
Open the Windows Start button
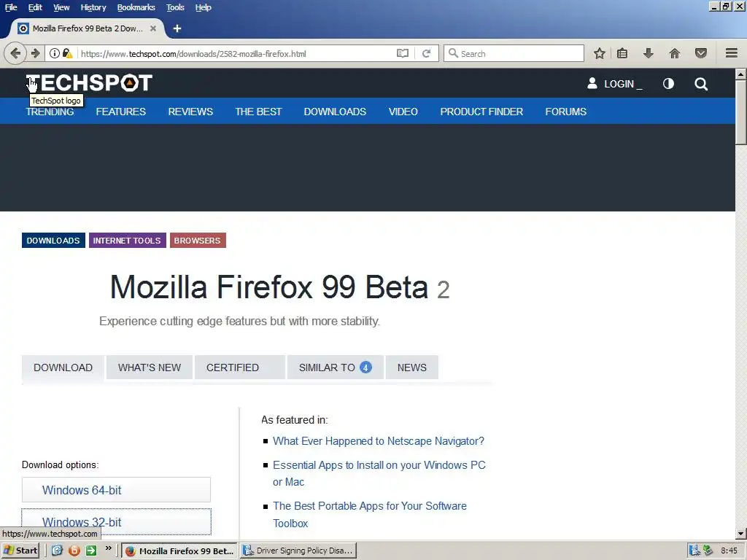[x=20, y=551]
